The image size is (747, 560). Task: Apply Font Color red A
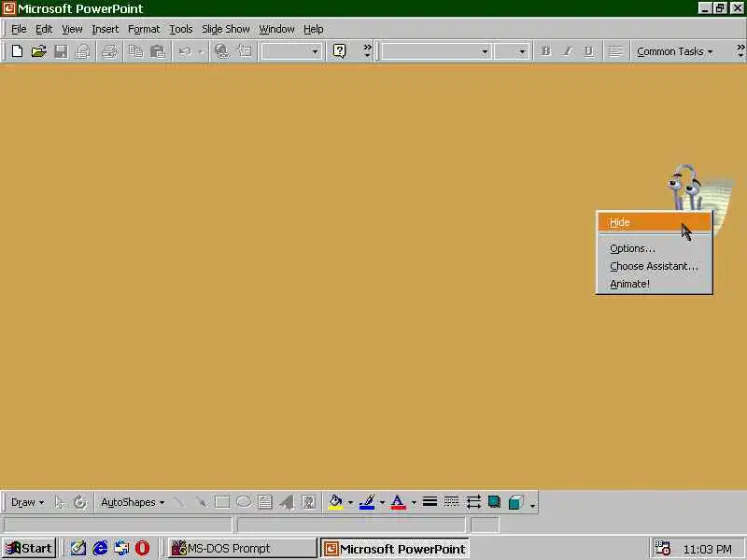click(398, 502)
